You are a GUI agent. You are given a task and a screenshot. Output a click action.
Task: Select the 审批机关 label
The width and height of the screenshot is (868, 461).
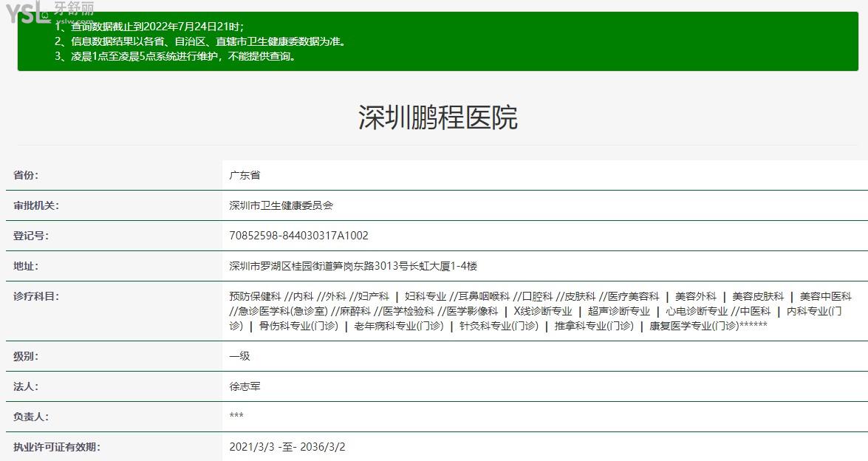[x=36, y=206]
